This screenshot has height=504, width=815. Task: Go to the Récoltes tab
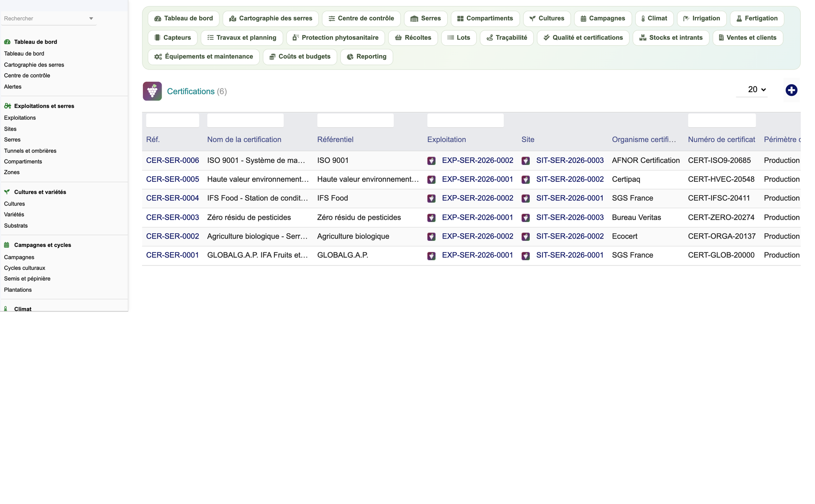pos(413,38)
